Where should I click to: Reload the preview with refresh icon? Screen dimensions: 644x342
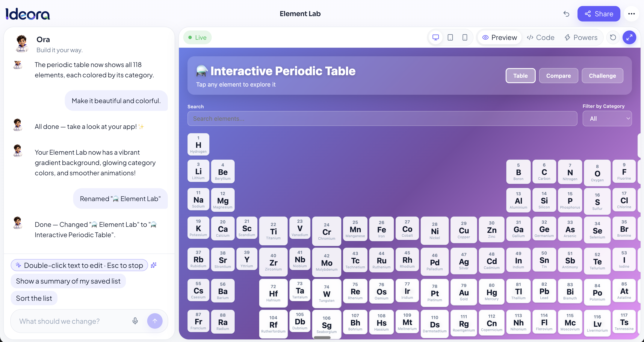(x=613, y=38)
